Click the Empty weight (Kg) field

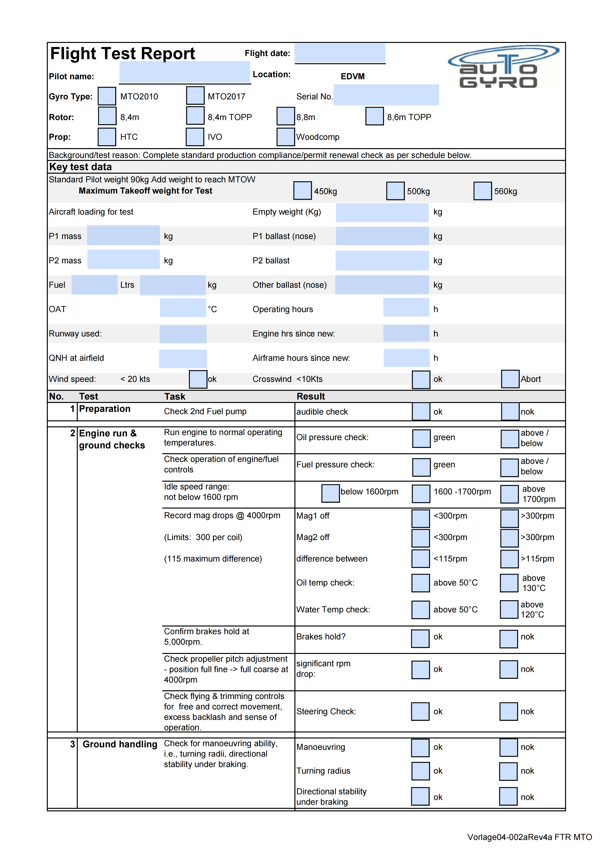pyautogui.click(x=382, y=213)
